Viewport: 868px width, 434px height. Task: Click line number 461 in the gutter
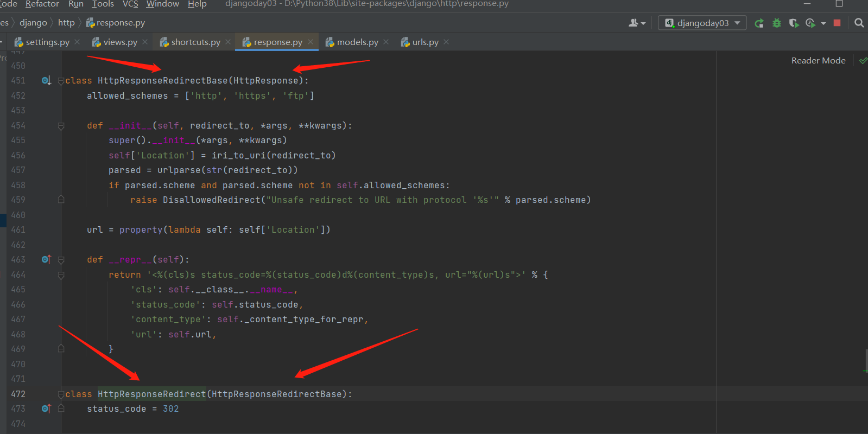click(18, 230)
